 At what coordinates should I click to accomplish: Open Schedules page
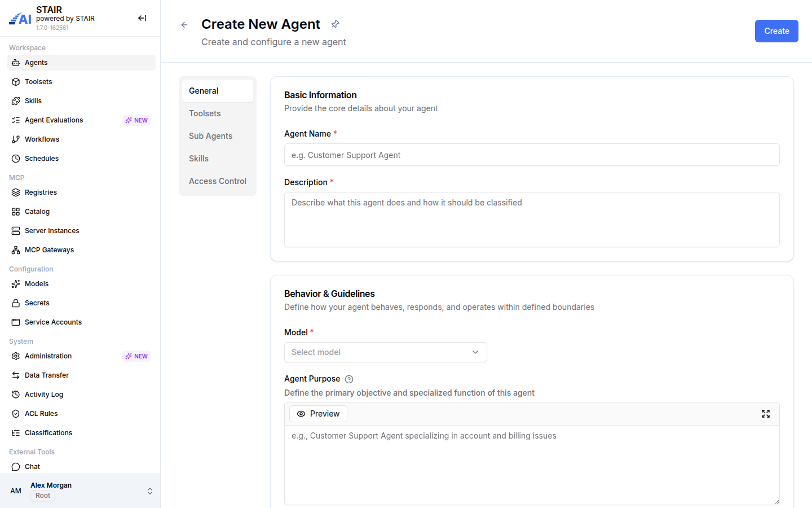click(x=81, y=159)
